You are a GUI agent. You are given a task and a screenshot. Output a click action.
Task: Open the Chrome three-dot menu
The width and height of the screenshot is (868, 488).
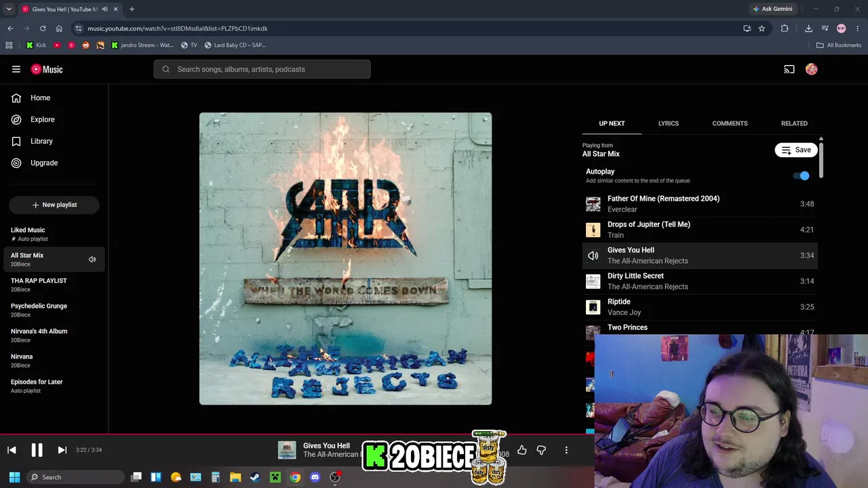pyautogui.click(x=858, y=28)
